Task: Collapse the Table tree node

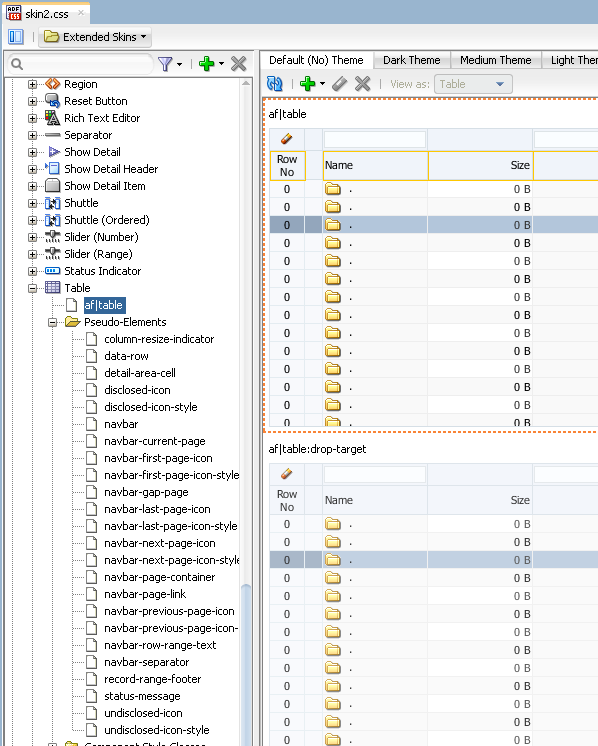Action: 32,288
